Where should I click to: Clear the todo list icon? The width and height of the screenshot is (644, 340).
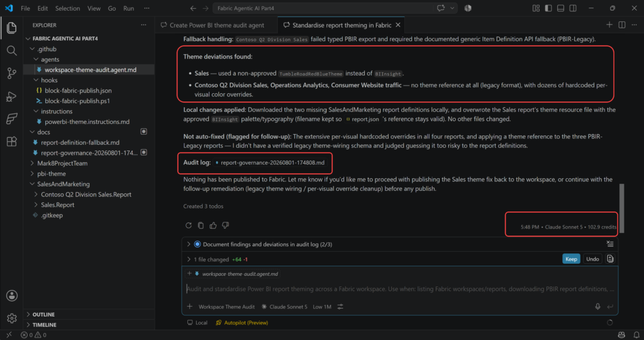tap(610, 244)
